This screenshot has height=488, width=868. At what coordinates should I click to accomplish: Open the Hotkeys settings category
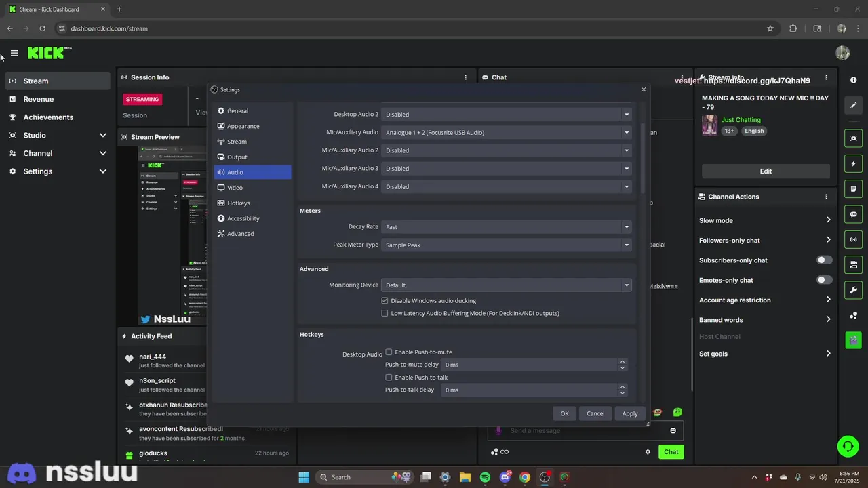pos(252,203)
